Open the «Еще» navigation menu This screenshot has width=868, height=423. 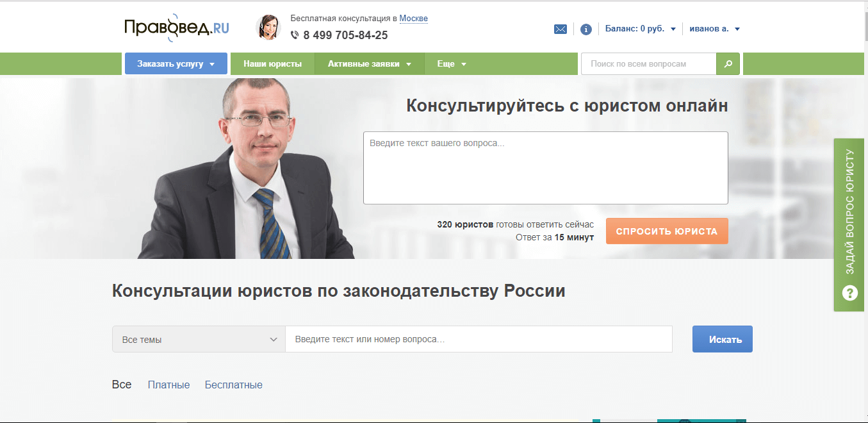451,64
